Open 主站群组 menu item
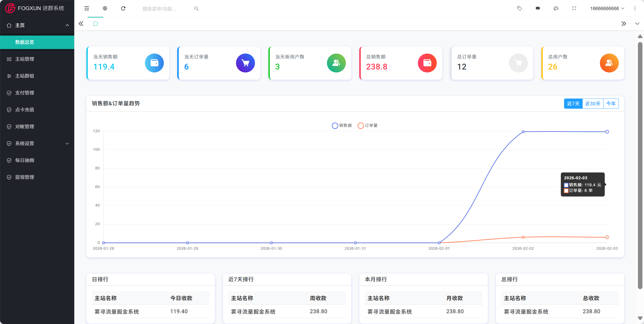The image size is (644, 324). point(37,76)
